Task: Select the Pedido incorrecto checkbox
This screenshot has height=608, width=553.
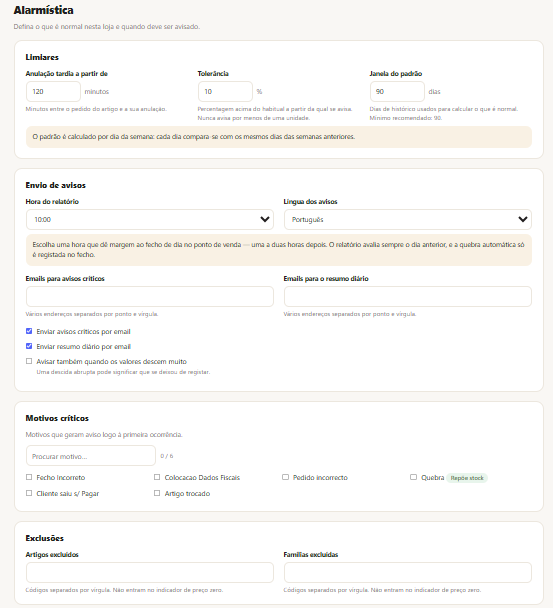Action: tap(285, 477)
